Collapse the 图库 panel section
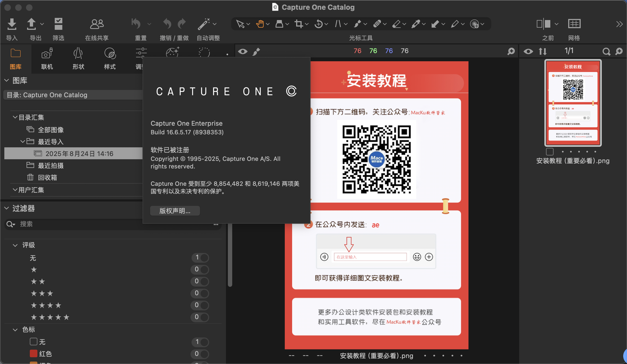The height and width of the screenshot is (364, 627). coord(7,80)
